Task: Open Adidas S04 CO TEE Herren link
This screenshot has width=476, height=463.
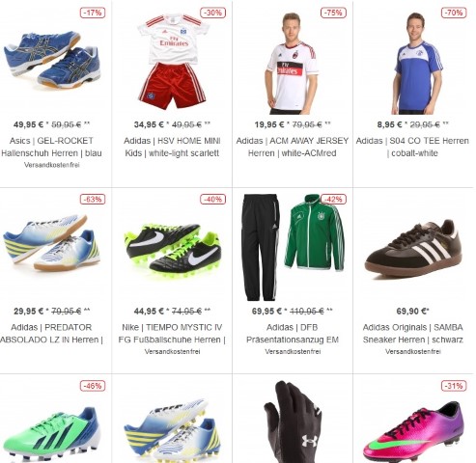Action: (412, 147)
